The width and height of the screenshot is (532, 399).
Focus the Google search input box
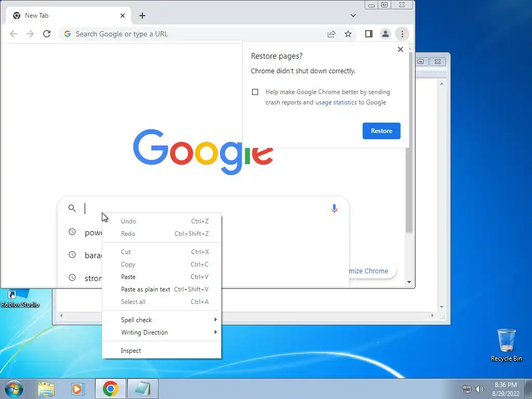204,208
